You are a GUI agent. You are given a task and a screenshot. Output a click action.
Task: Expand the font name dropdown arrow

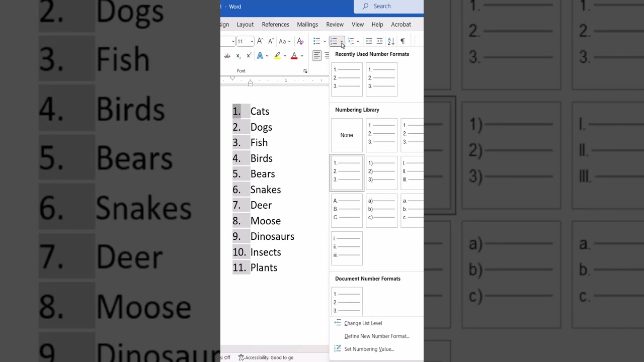(233, 41)
